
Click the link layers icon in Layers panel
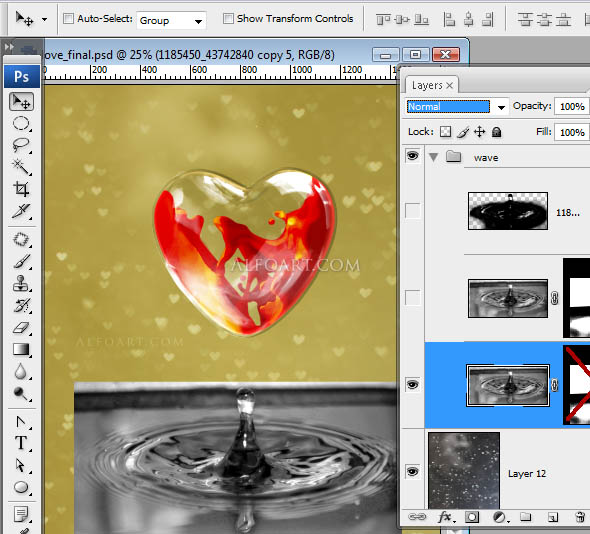coord(417,517)
